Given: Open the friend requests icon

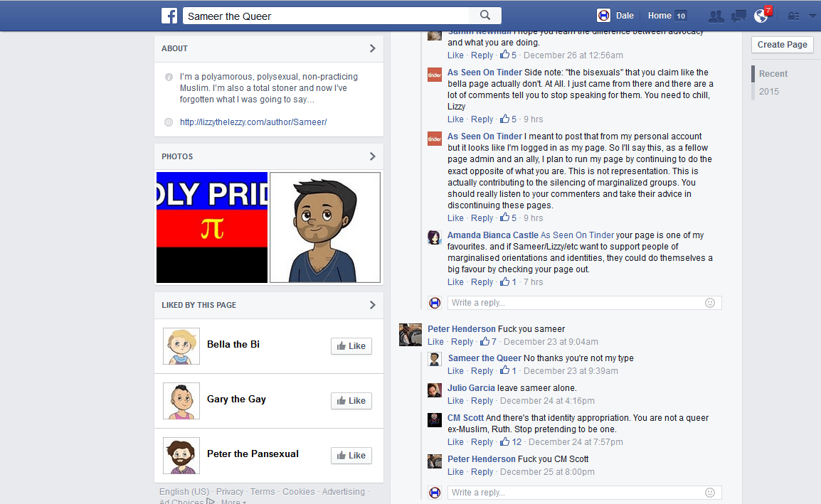Looking at the screenshot, I should click(x=716, y=16).
